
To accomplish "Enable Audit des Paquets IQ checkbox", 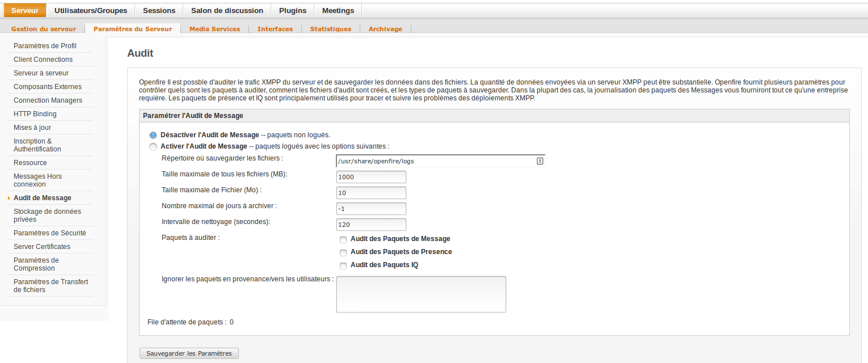I will point(343,265).
